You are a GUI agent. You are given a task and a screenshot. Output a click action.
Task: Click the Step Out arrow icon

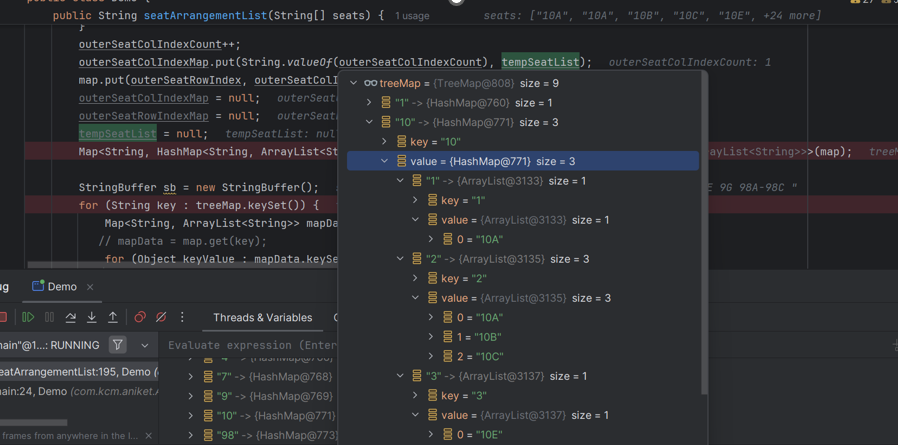pos(113,317)
